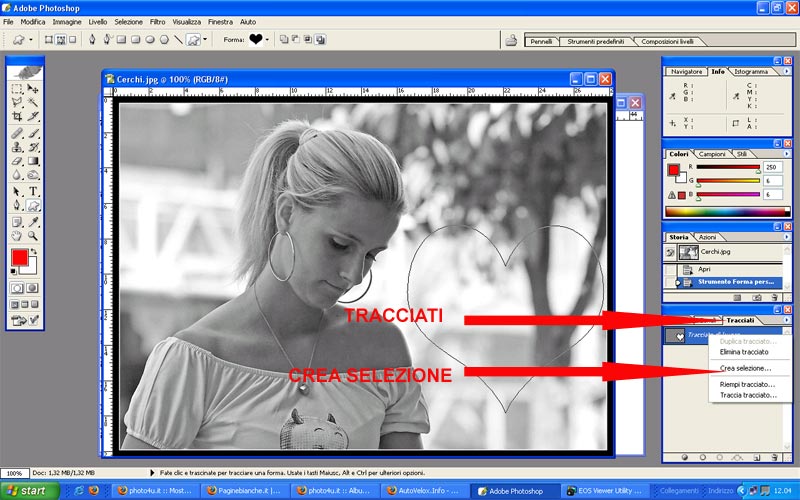Image resolution: width=800 pixels, height=500 pixels.
Task: Select the Clone Stamp tool
Action: 17,147
